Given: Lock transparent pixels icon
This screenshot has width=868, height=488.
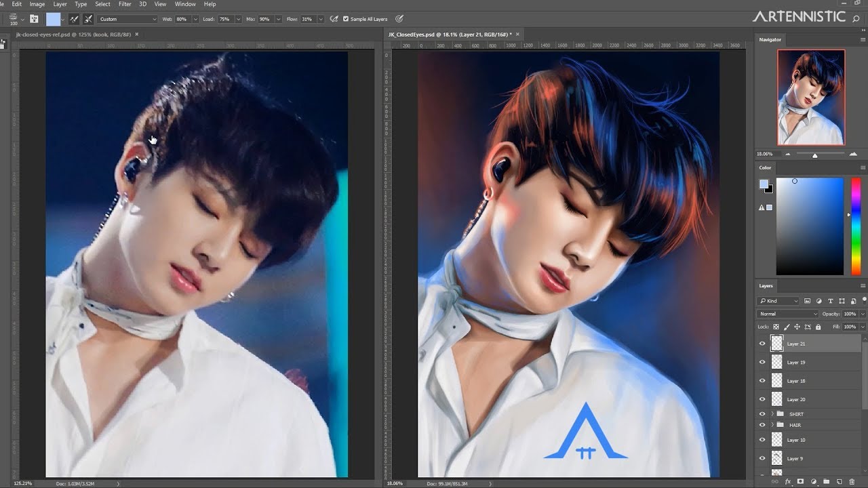Looking at the screenshot, I should point(776,327).
